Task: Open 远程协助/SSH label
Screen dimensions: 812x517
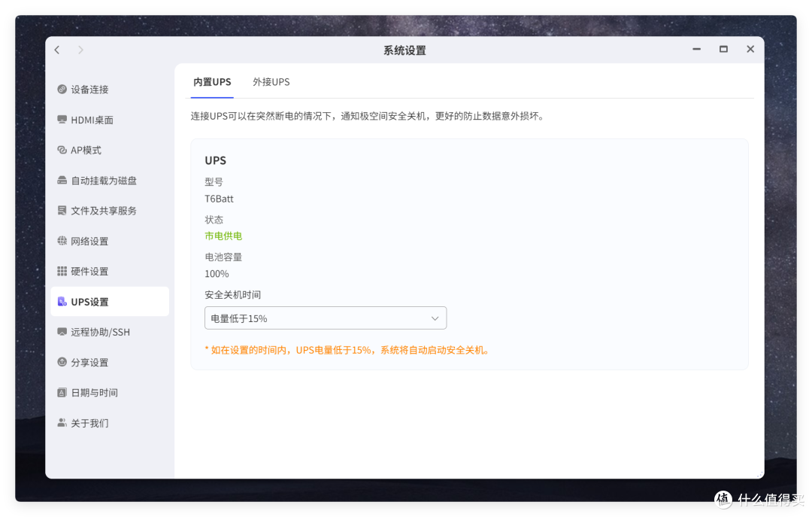Action: pos(101,332)
